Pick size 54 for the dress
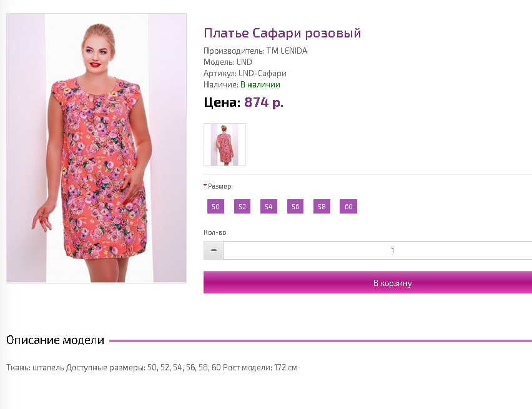Screen dimensions: 532x409 point(268,207)
